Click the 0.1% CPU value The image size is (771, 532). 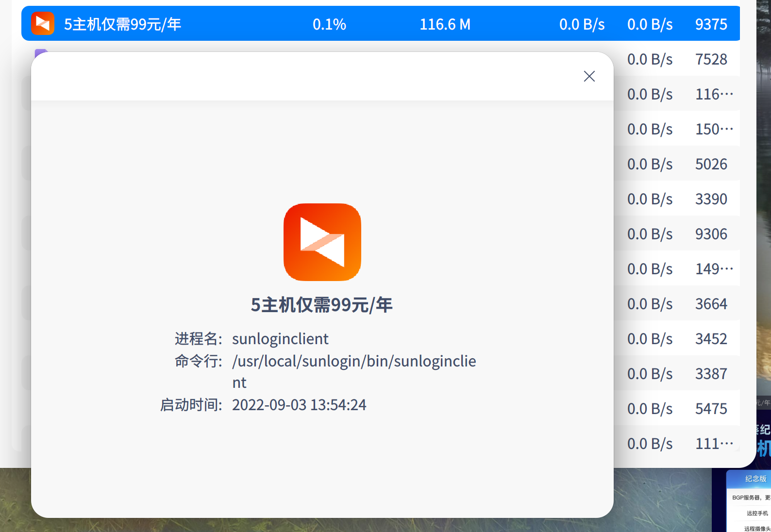coord(329,24)
